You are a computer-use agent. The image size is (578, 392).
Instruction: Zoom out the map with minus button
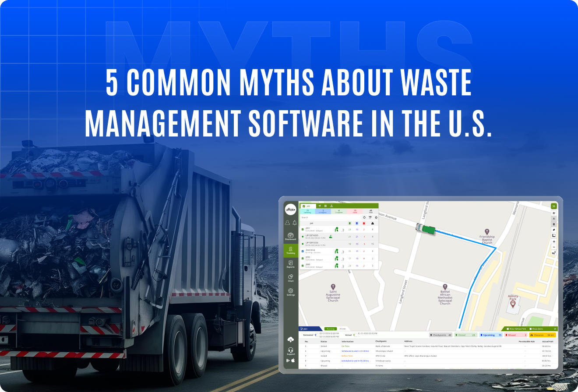554,247
